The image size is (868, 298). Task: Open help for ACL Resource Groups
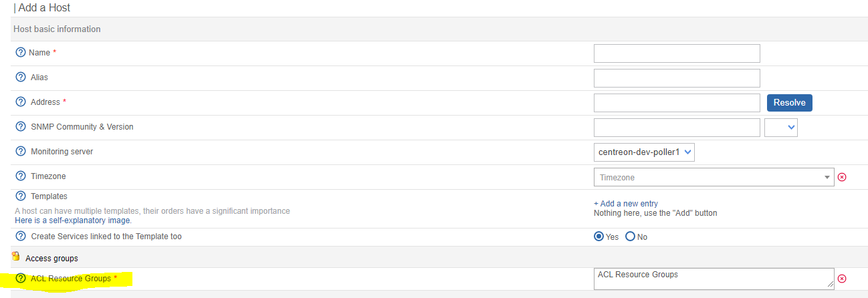pos(20,278)
